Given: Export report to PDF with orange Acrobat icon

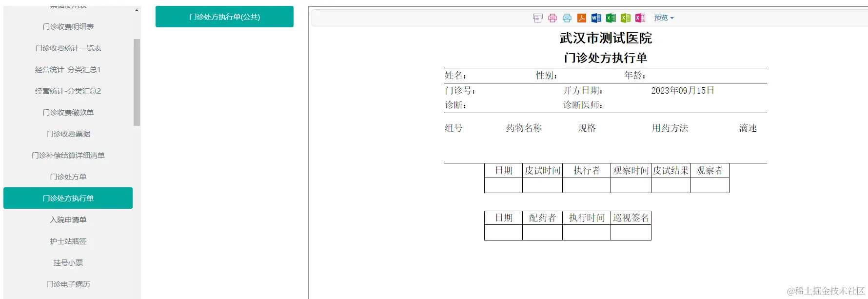Looking at the screenshot, I should [x=582, y=18].
